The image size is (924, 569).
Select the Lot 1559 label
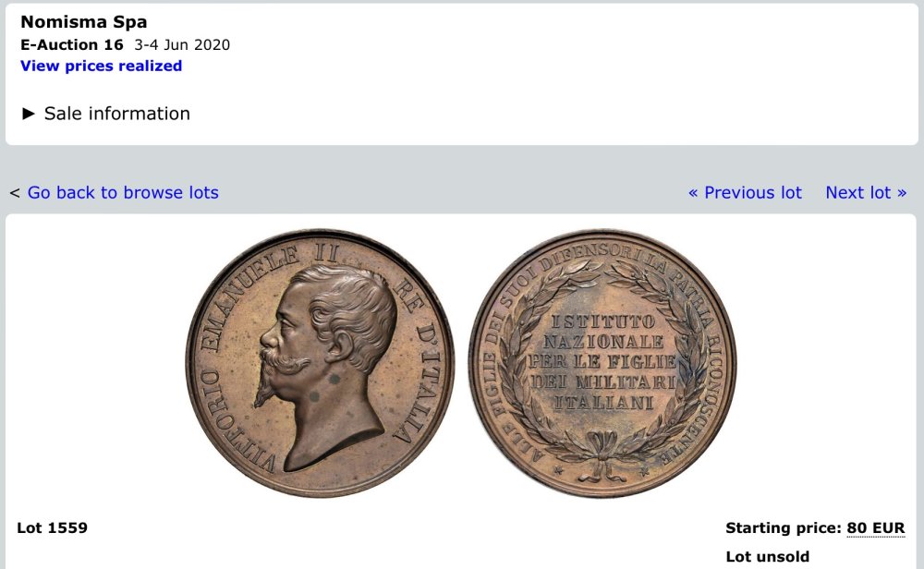[52, 527]
